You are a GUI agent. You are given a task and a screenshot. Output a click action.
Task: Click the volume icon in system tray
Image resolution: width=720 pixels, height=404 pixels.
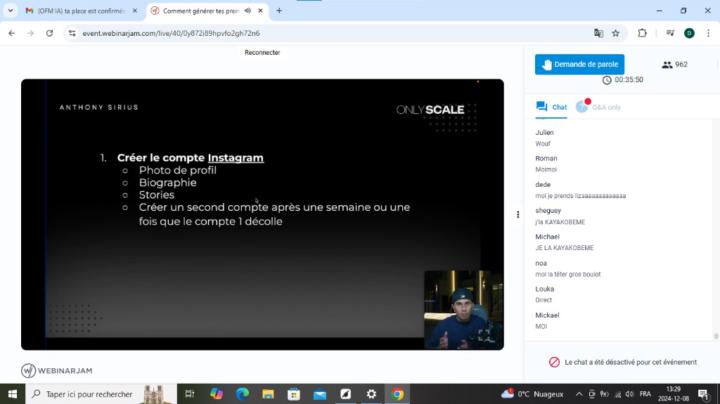[x=630, y=394]
